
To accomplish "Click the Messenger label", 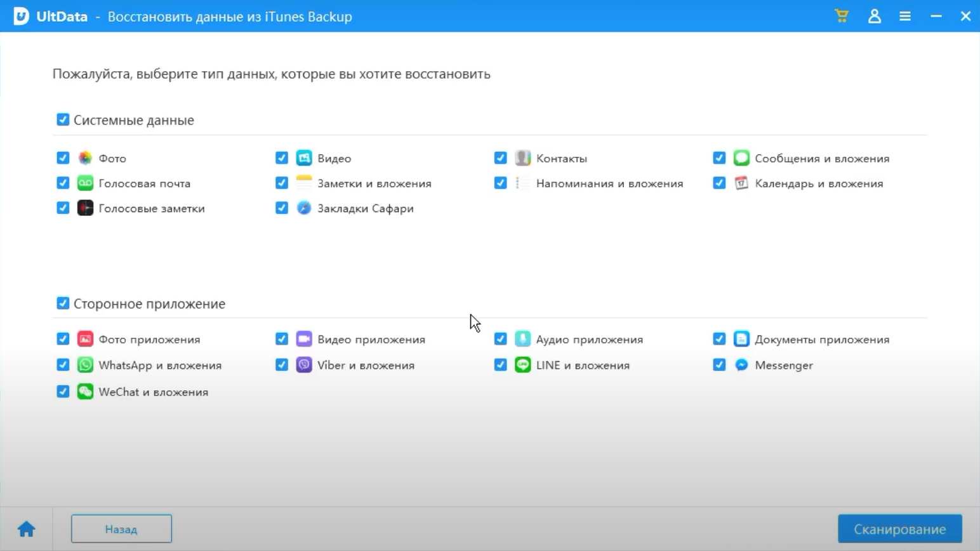I will tap(784, 365).
